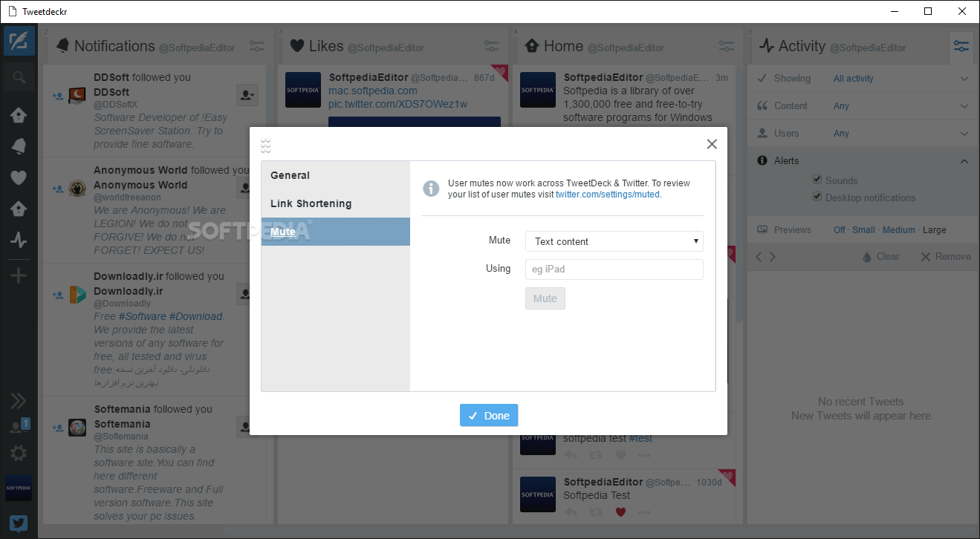The width and height of the screenshot is (980, 539).
Task: Open Likes column filter settings icon
Action: (492, 46)
